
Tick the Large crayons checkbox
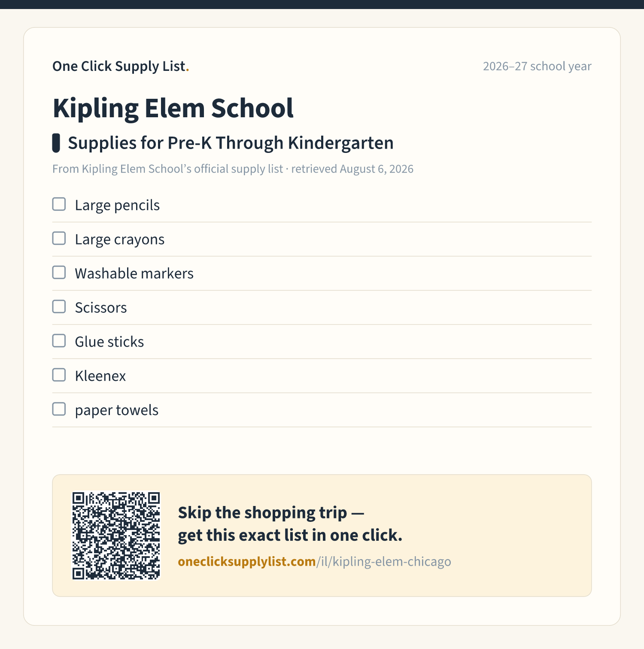click(x=59, y=238)
